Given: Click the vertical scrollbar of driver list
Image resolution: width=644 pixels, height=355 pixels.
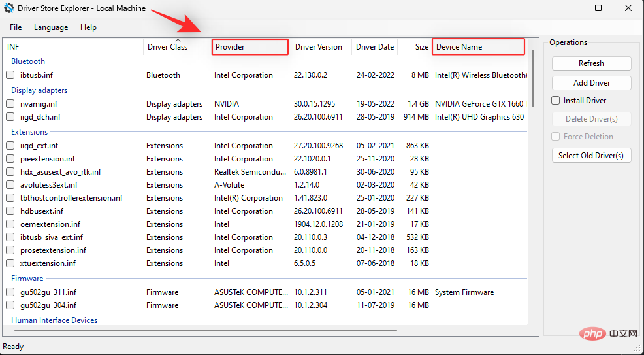Looking at the screenshot, I should [x=533, y=78].
